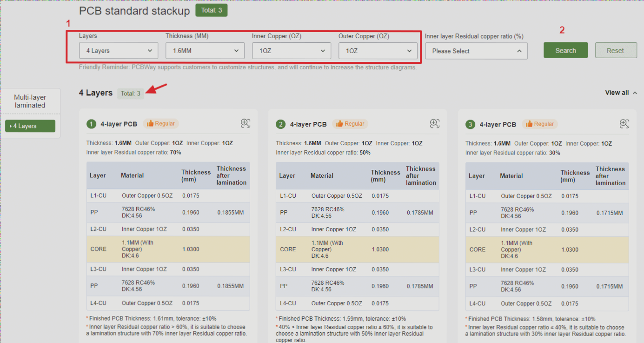Viewport: 644px width, 343px height.
Task: Open the zoom icon on first 4-layer PCB card
Action: 245,123
